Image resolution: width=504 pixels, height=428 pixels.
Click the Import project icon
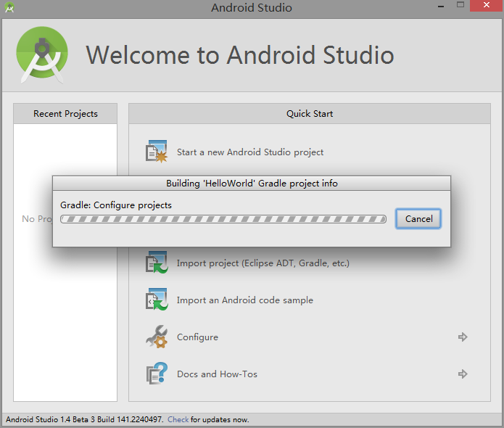click(157, 263)
